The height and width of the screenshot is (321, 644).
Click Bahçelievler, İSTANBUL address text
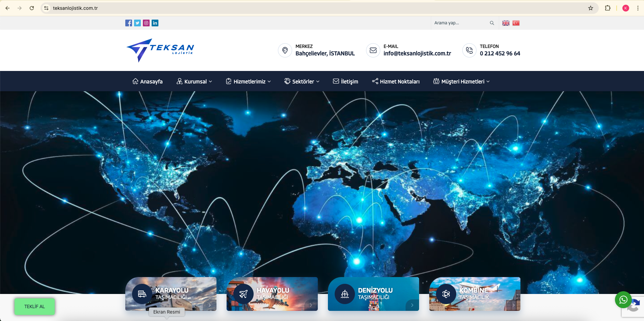pos(325,53)
